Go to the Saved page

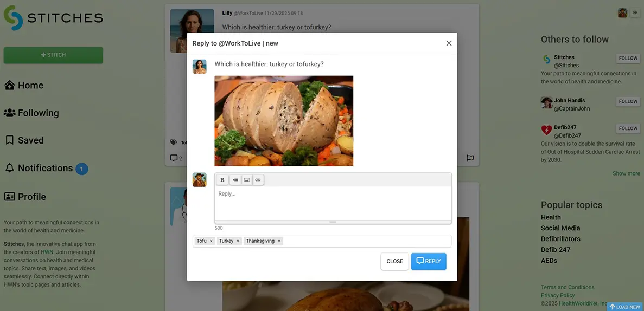[x=30, y=140]
